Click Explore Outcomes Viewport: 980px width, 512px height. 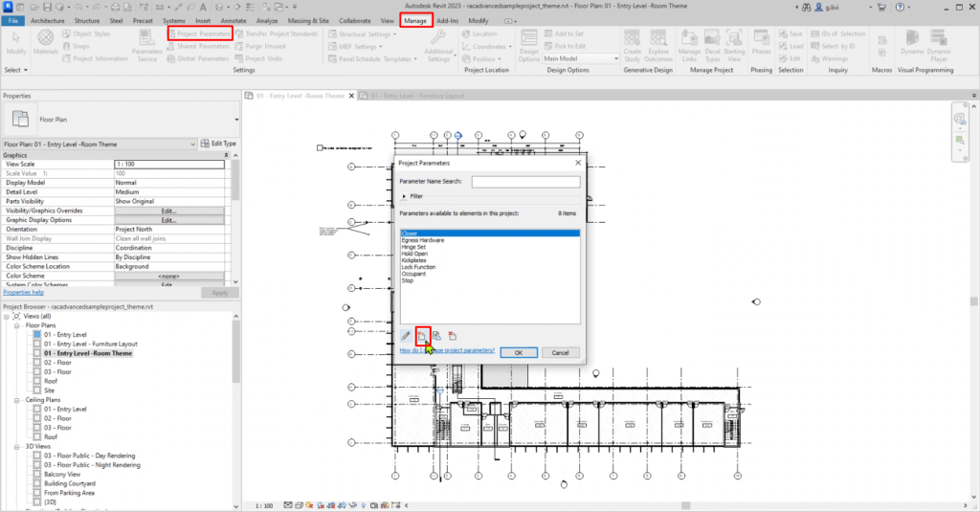[658, 46]
